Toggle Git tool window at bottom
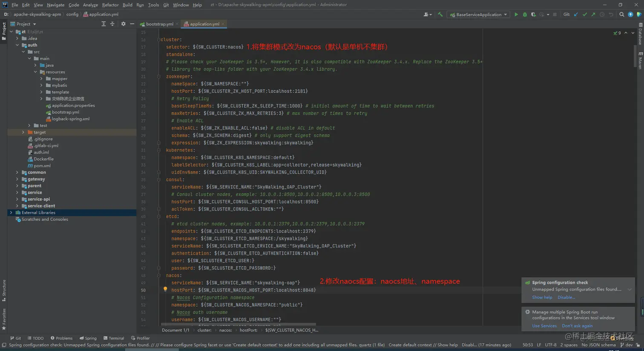The height and width of the screenshot is (351, 644). (x=16, y=338)
